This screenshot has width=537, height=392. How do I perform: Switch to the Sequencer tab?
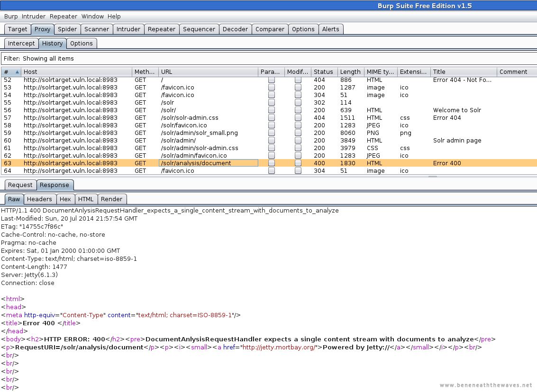199,29
